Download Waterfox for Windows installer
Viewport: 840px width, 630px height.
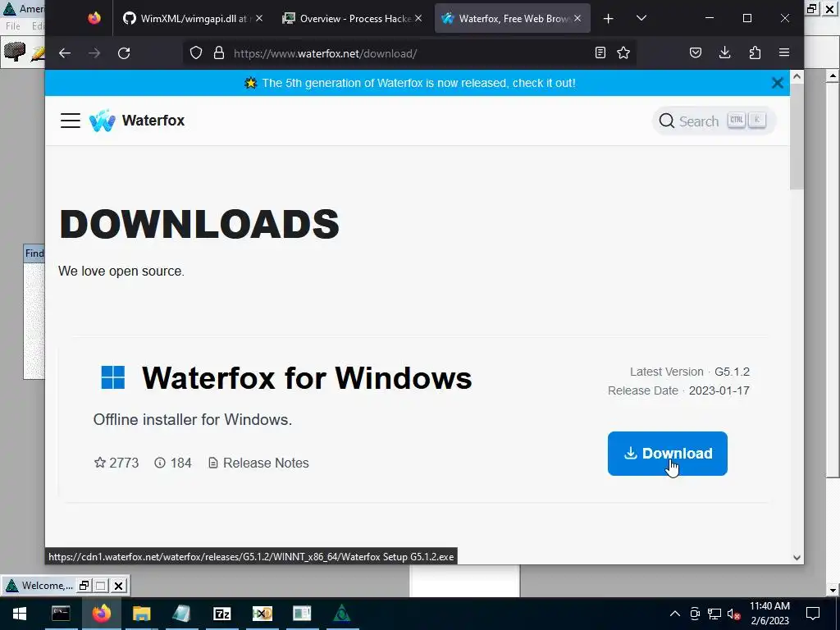[668, 454]
